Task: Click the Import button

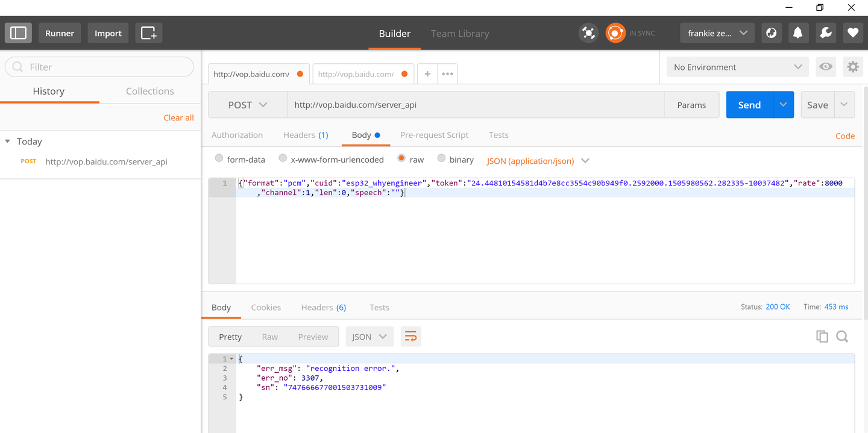Action: point(108,33)
